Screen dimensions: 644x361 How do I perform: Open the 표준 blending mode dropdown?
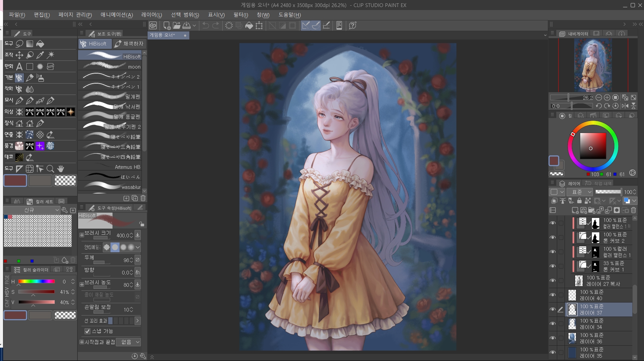(x=580, y=192)
